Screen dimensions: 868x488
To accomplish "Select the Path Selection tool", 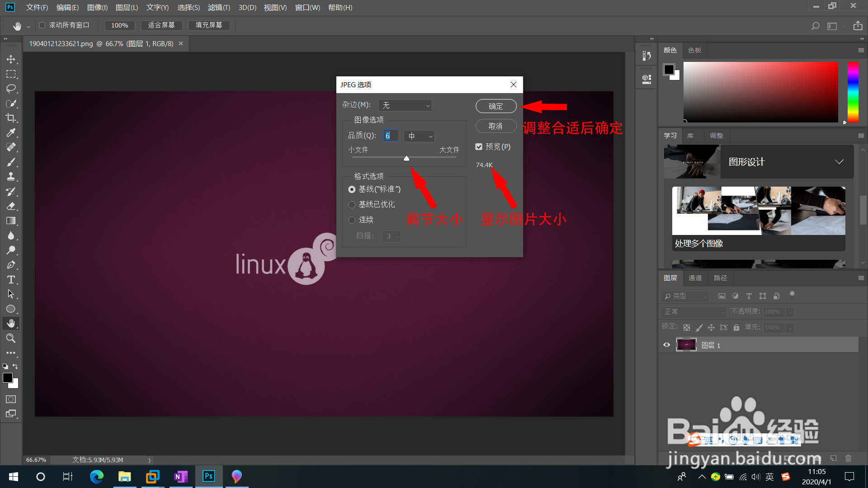I will pos(11,294).
